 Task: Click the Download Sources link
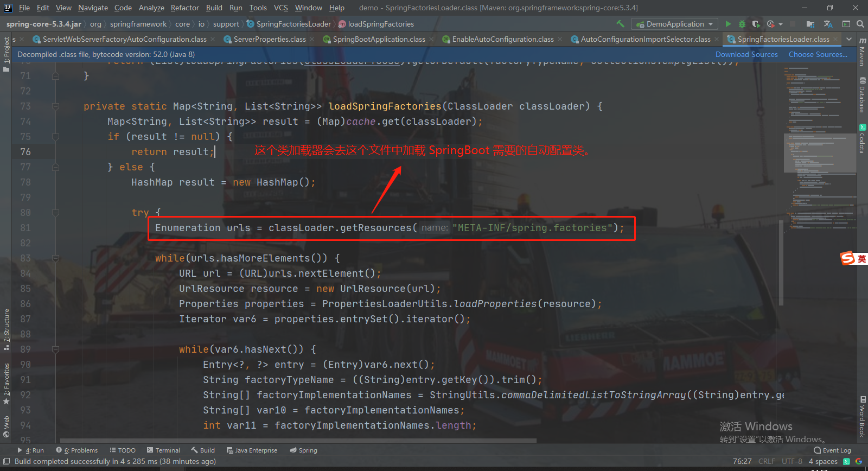(746, 54)
